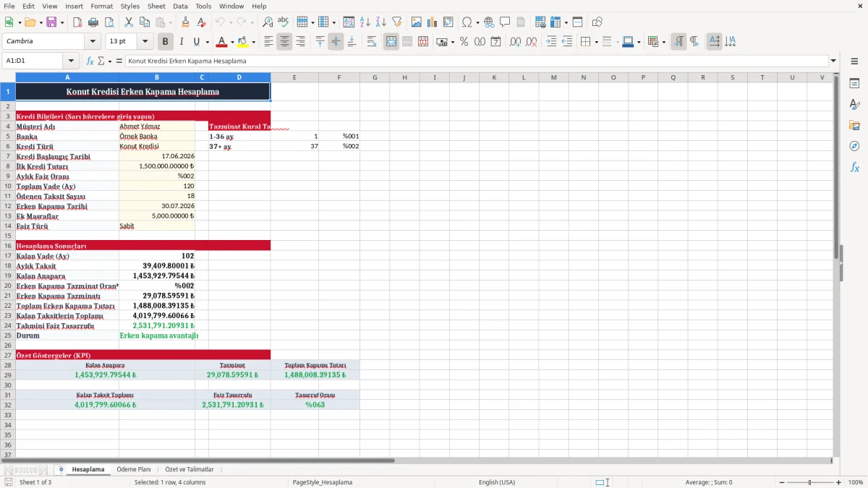
Task: Click the formula input line
Action: [x=476, y=61]
